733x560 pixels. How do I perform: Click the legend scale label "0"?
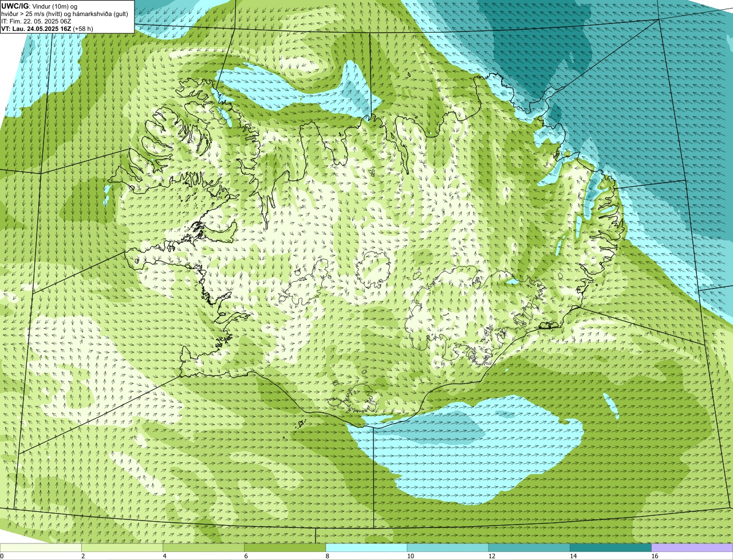click(2, 556)
